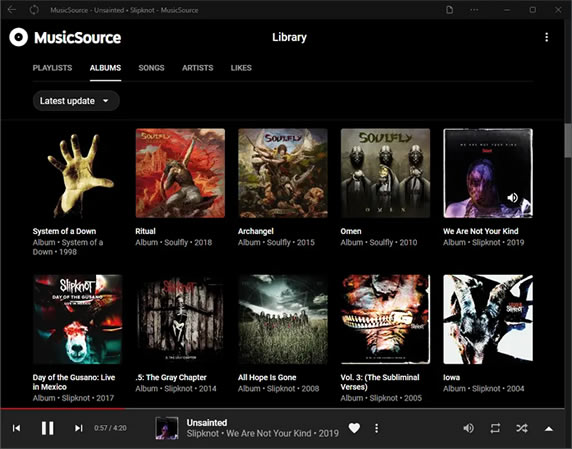Open the We Are Not Your Kind album cover
The image size is (572, 449).
(x=488, y=173)
